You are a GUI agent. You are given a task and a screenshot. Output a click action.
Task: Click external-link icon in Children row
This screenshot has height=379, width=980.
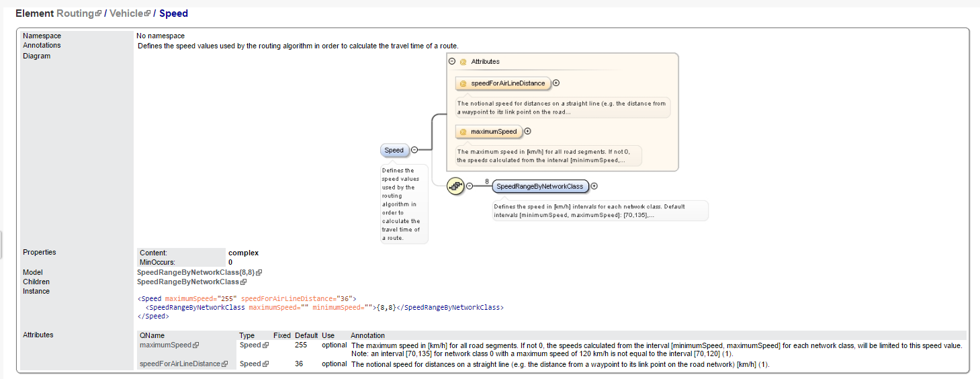(x=243, y=282)
